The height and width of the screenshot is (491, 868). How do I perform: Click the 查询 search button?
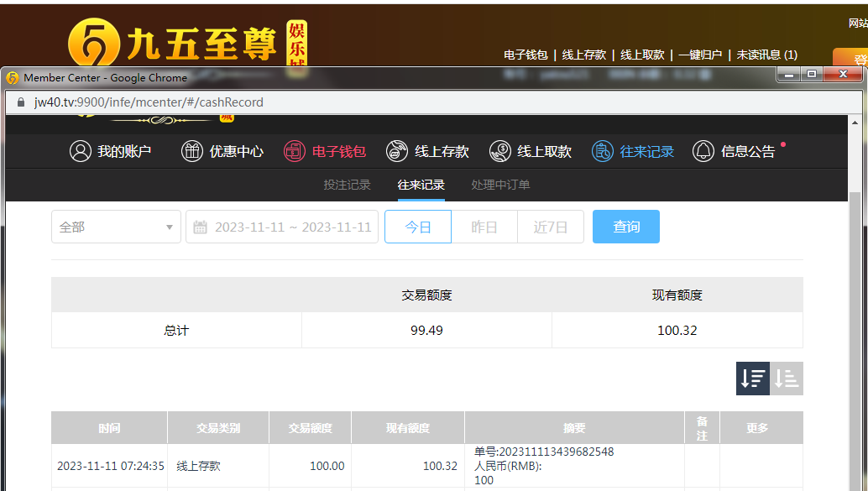tap(626, 227)
